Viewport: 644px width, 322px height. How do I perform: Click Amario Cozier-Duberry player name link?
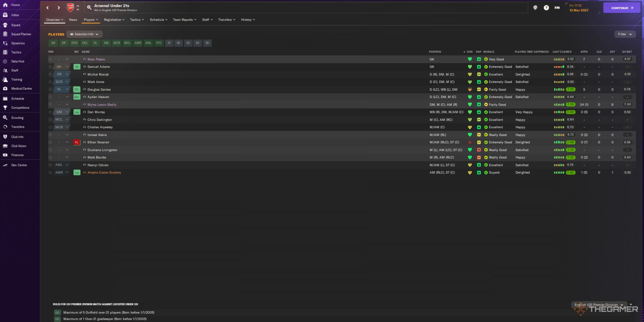pyautogui.click(x=104, y=173)
